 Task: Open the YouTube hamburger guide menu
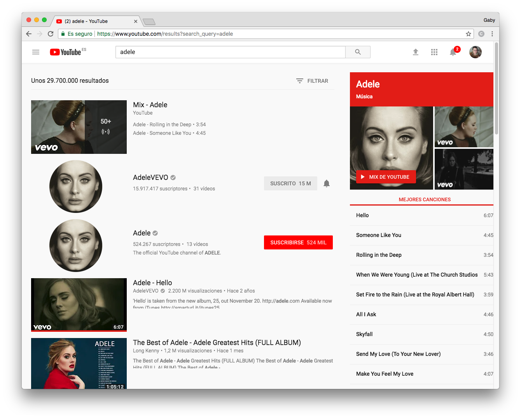point(36,52)
